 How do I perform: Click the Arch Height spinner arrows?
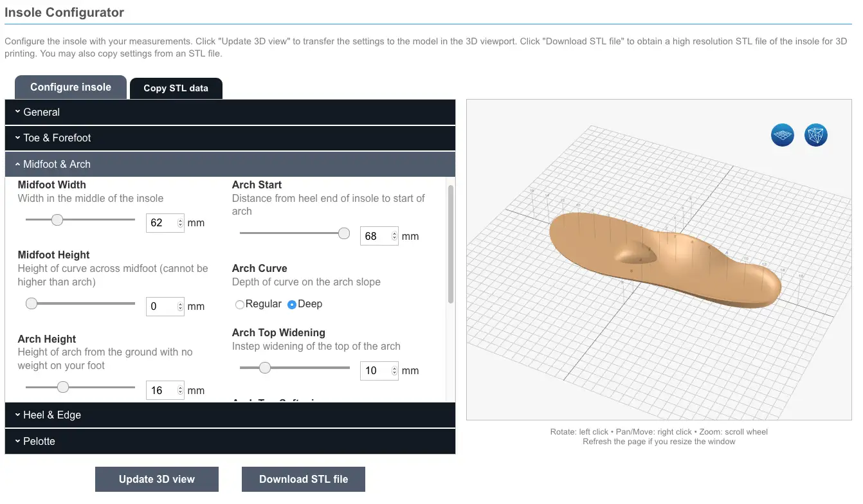tap(180, 390)
